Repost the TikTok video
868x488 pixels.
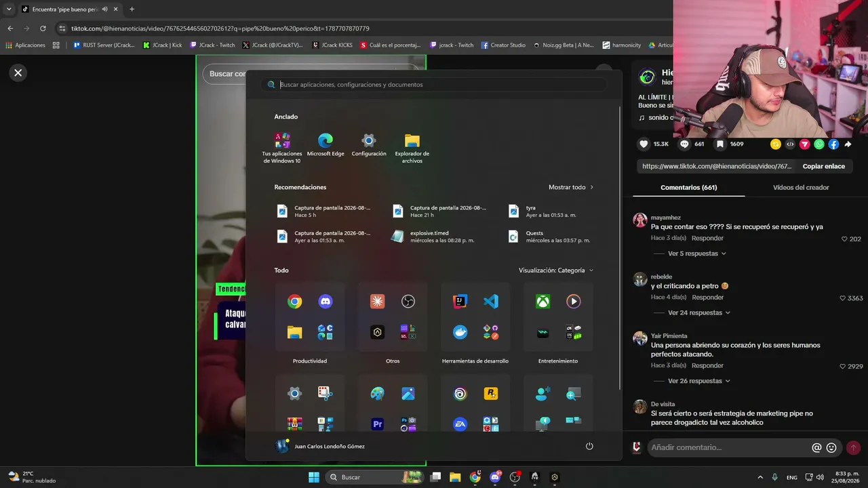click(x=776, y=144)
